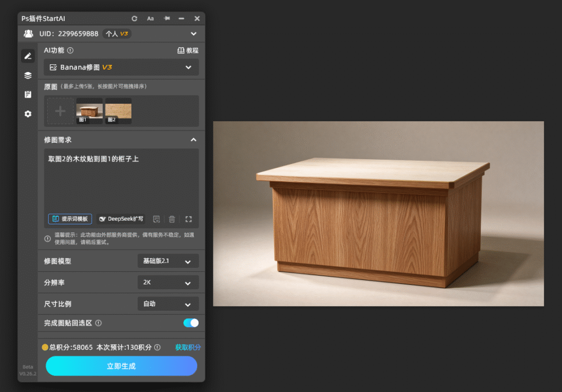Image resolution: width=562 pixels, height=392 pixels.
Task: Click the info icon beside 本次预计:130积分
Action: (158, 347)
